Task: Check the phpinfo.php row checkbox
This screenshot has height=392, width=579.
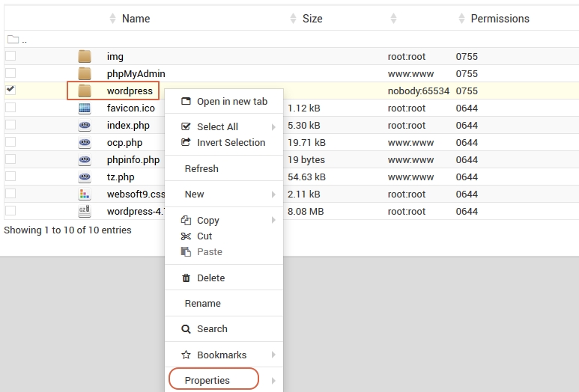Action: pos(10,159)
